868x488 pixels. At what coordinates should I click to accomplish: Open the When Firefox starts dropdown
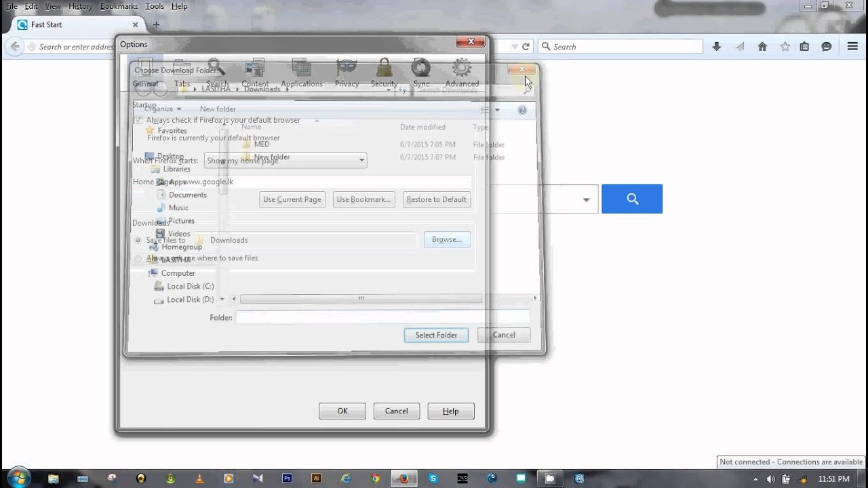(x=285, y=161)
